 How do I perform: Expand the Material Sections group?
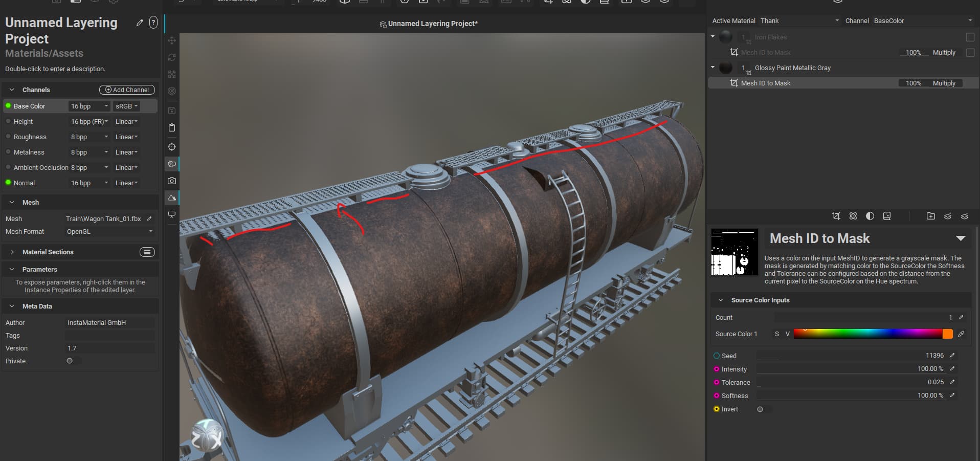(12, 252)
